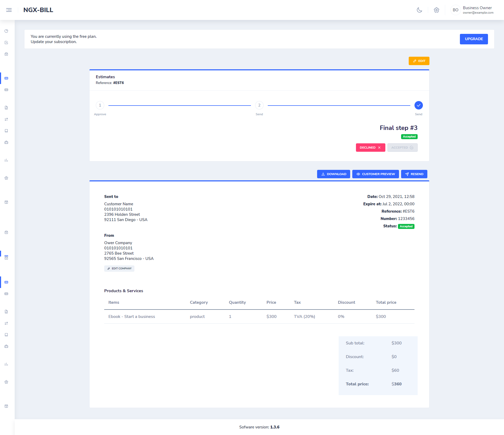Click the UPGRADE subscription button

pos(474,39)
